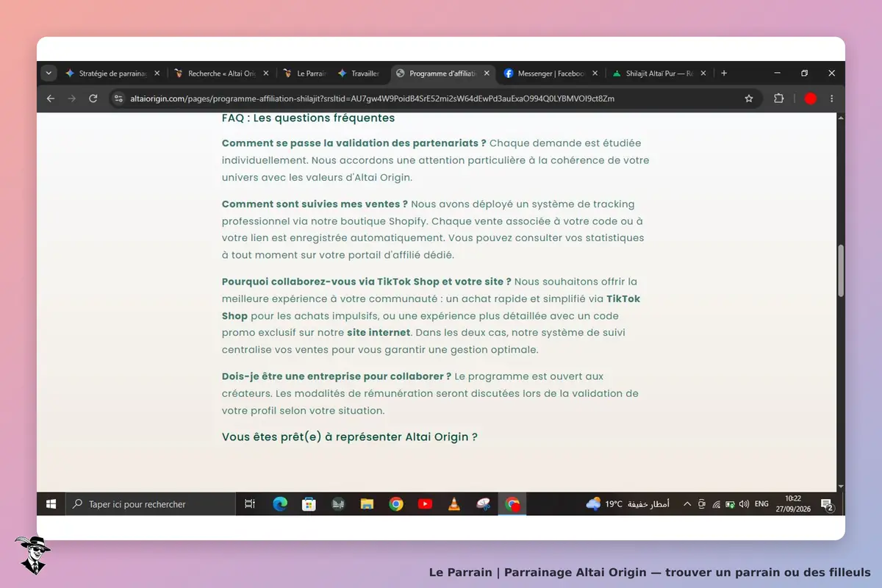View site information icon in address bar
Screen dimensions: 882x588
(x=119, y=98)
